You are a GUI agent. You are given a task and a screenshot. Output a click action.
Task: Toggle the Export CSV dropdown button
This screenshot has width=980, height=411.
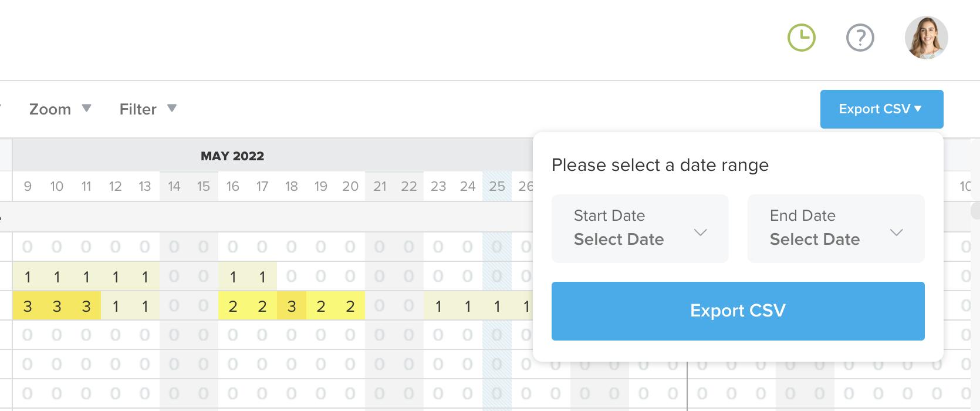tap(881, 109)
